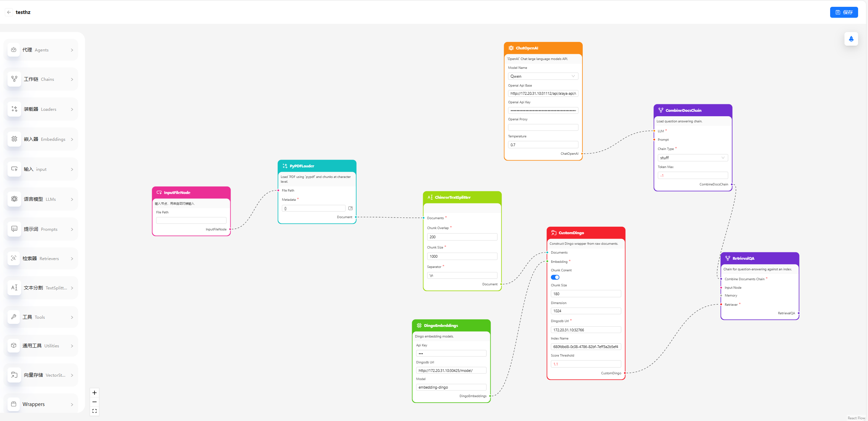
Task: Expand the Chains category in sidebar
Action: pos(41,79)
